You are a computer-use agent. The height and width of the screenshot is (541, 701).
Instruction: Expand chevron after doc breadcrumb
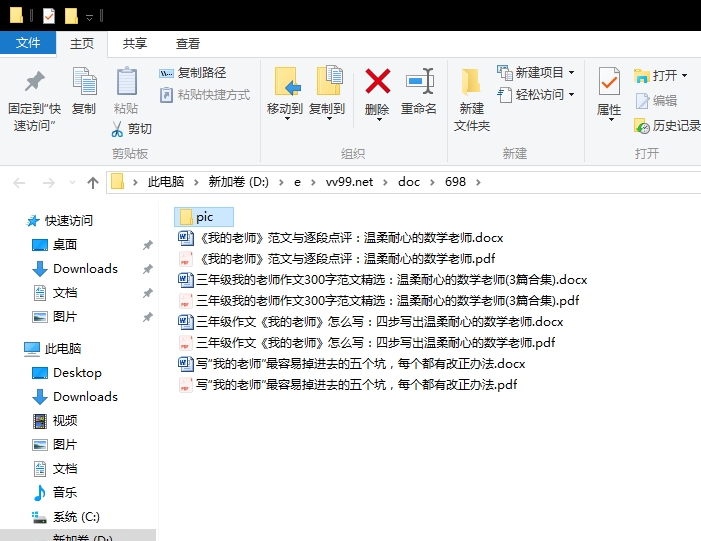(x=432, y=182)
